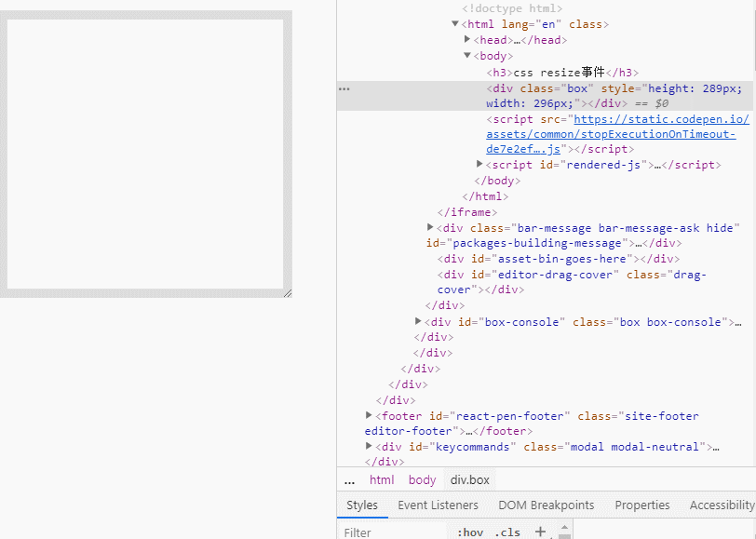This screenshot has width=756, height=539.
Task: Click the closing html tag row
Action: 485,196
